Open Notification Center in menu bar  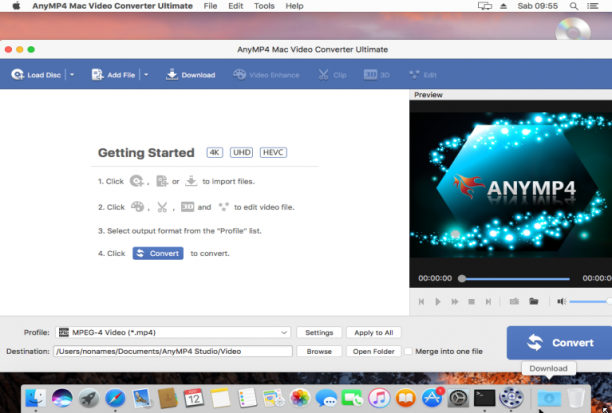pyautogui.click(x=593, y=6)
